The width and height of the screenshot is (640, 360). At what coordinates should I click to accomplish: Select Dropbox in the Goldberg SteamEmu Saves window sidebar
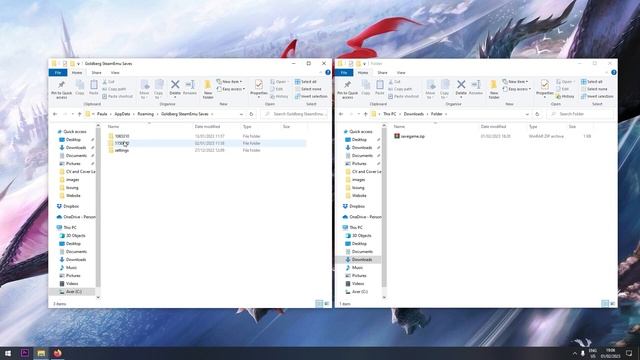click(x=71, y=206)
